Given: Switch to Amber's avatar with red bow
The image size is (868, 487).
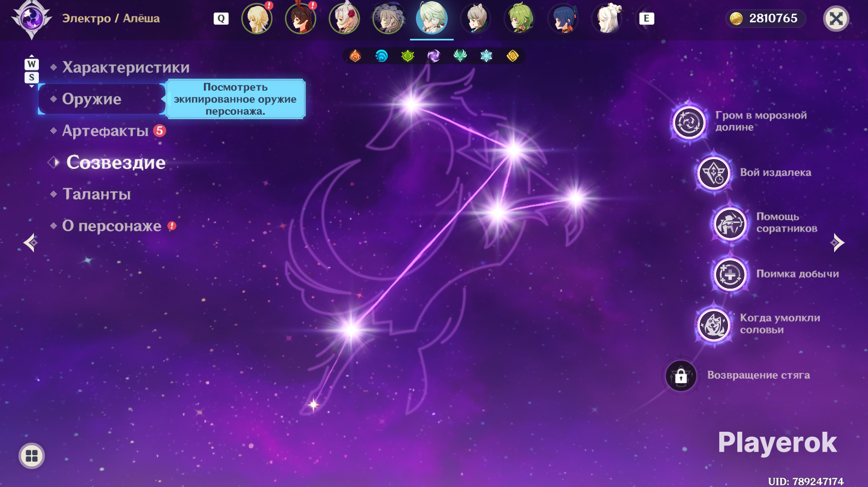Looking at the screenshot, I should coord(301,19).
